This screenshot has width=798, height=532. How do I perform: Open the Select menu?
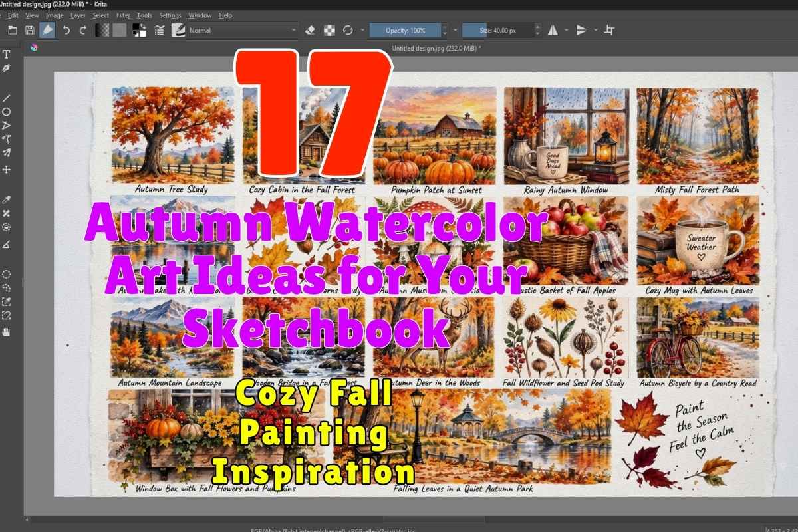point(101,15)
